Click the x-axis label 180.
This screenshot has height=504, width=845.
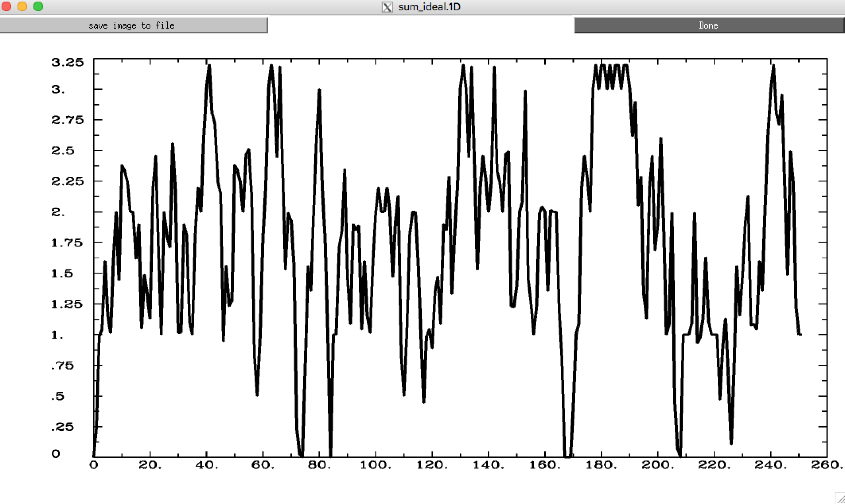tap(602, 465)
